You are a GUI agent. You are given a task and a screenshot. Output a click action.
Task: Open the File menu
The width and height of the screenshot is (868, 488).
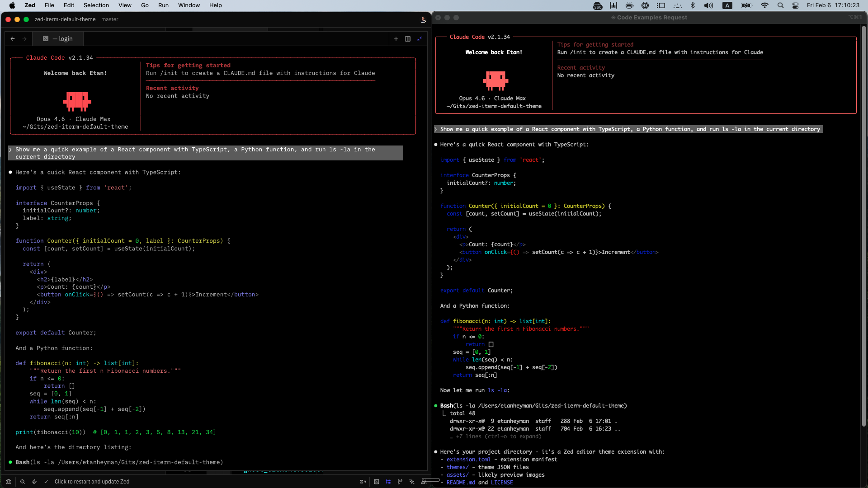(49, 5)
